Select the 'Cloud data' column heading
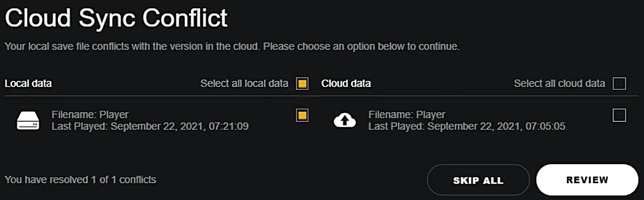Image resolution: width=644 pixels, height=200 pixels. (x=346, y=83)
